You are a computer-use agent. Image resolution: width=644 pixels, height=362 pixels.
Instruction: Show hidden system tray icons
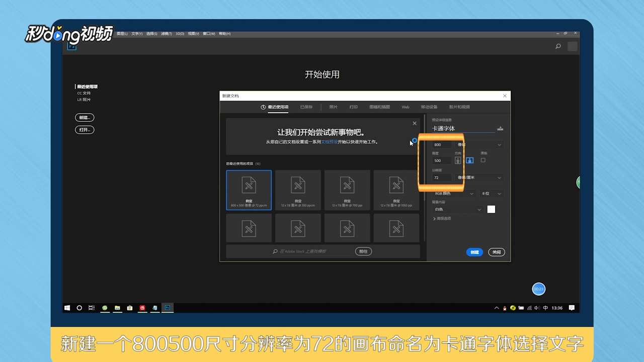coord(497,308)
